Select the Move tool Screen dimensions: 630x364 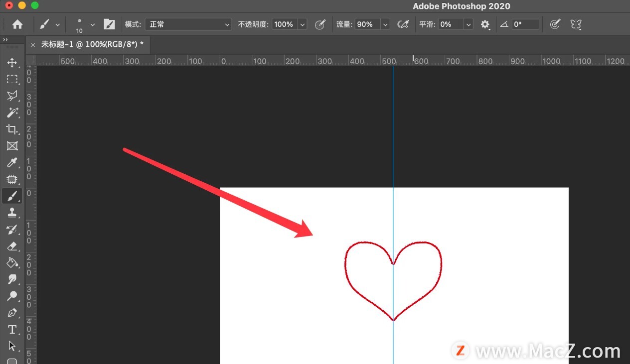[x=12, y=63]
